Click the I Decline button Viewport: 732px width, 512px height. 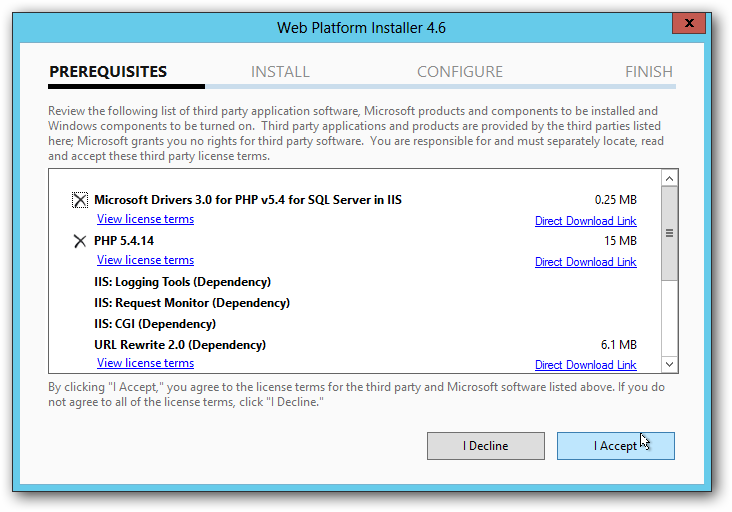(486, 446)
